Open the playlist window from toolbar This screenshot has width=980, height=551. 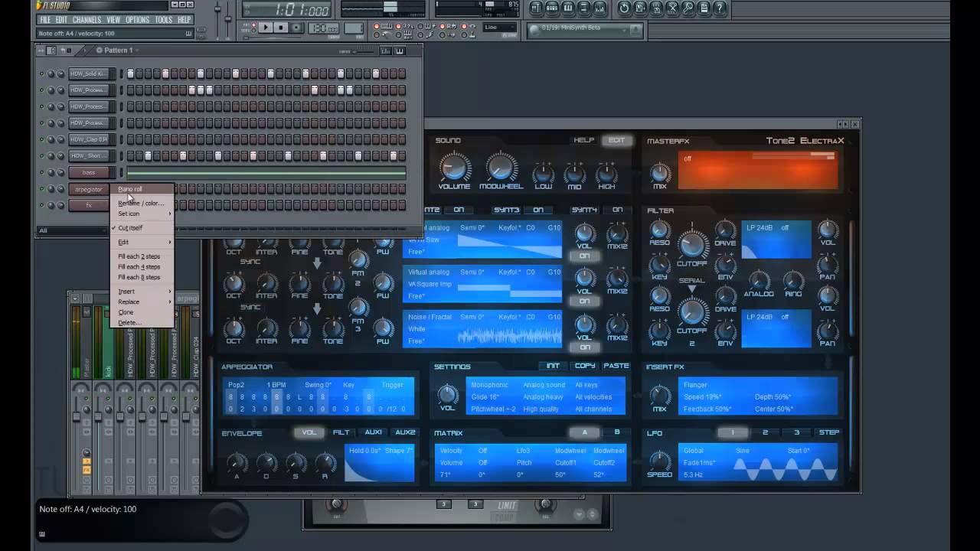tap(536, 8)
